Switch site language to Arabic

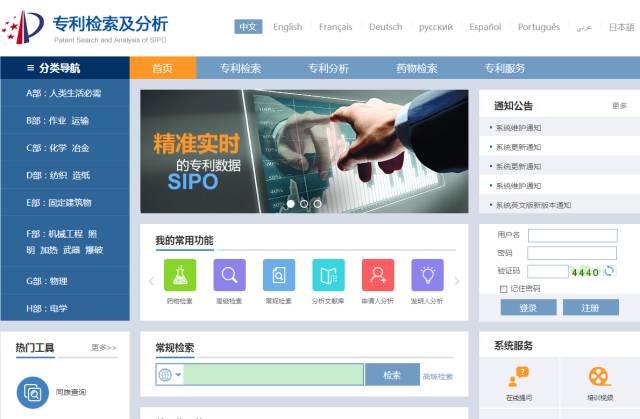click(x=584, y=27)
